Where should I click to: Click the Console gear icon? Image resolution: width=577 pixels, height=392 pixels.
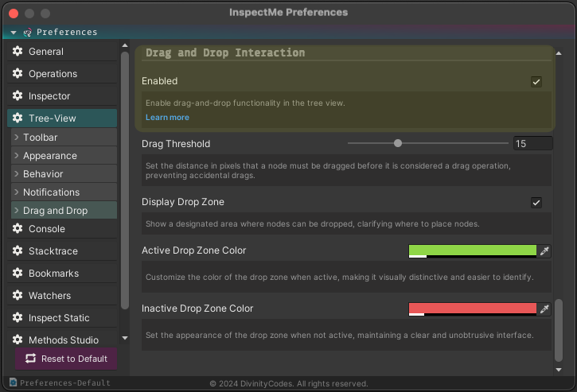click(18, 228)
